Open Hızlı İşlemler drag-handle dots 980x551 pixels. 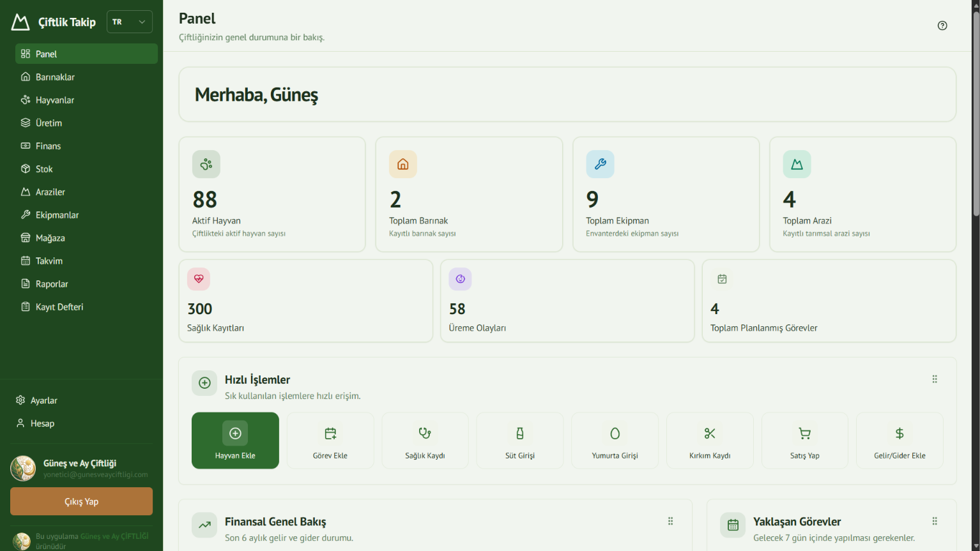(x=935, y=379)
